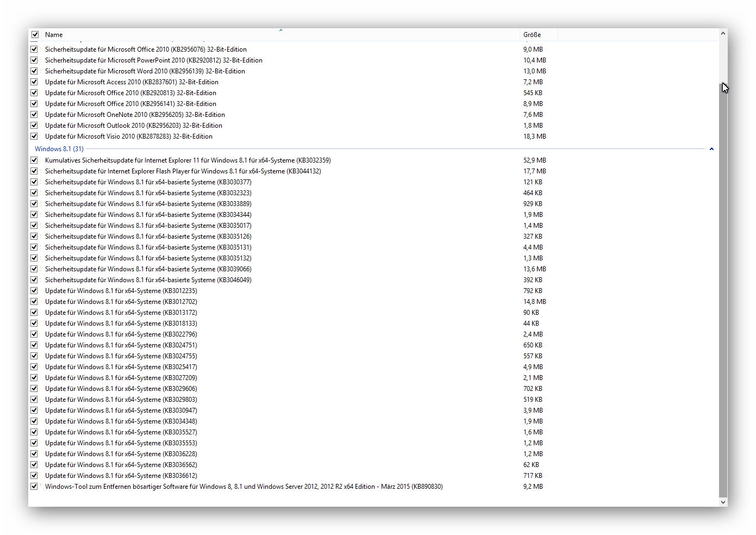Click the 17,7 MB size value

click(535, 171)
